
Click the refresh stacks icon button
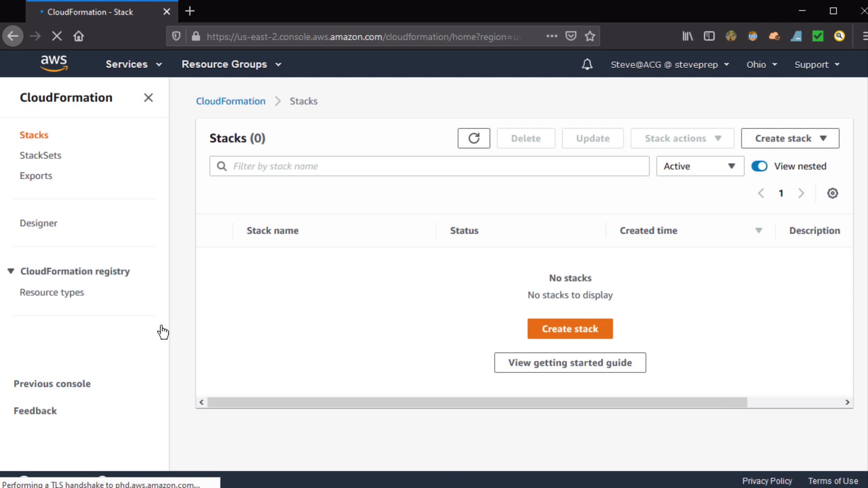click(x=473, y=138)
